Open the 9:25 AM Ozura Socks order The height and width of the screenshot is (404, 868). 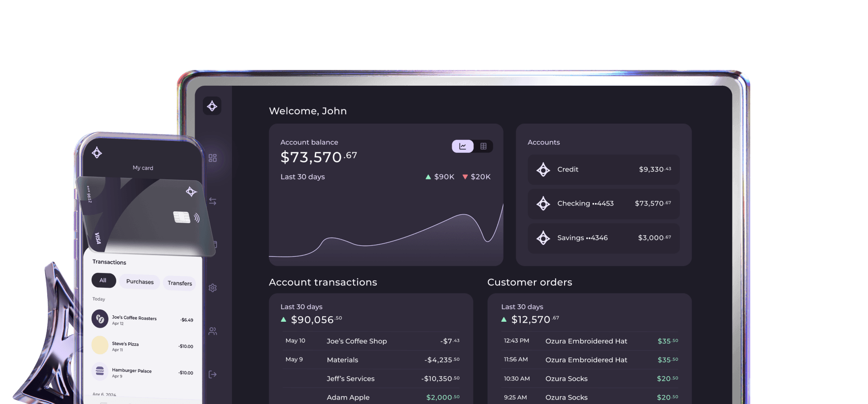tap(590, 397)
